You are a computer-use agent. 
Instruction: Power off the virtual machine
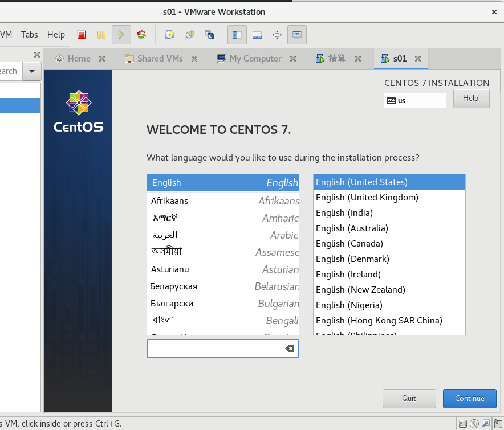(81, 35)
